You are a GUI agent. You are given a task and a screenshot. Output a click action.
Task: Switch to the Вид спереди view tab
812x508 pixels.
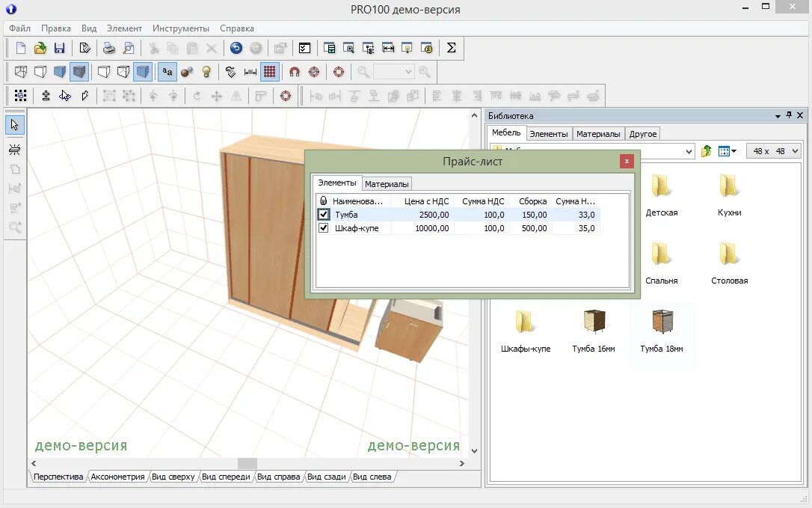click(x=226, y=477)
